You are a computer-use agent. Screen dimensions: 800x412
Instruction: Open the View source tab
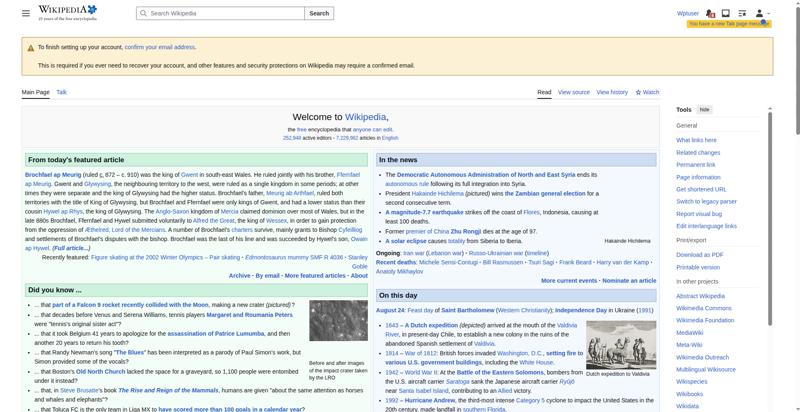[573, 92]
